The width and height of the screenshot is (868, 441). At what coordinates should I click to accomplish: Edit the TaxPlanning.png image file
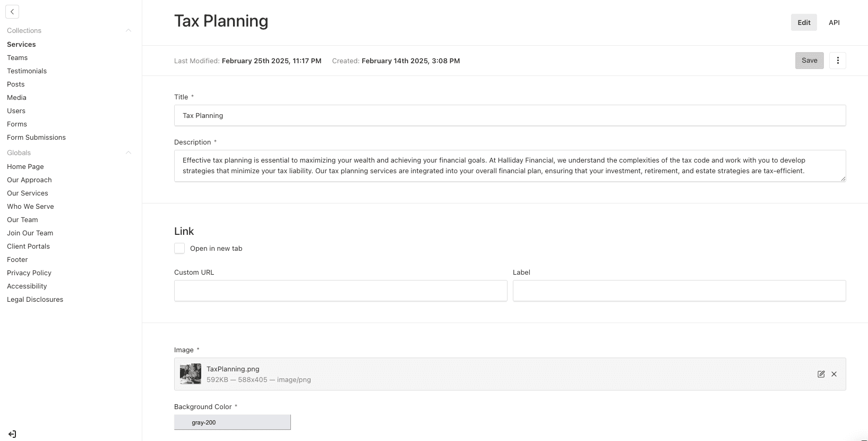click(821, 374)
